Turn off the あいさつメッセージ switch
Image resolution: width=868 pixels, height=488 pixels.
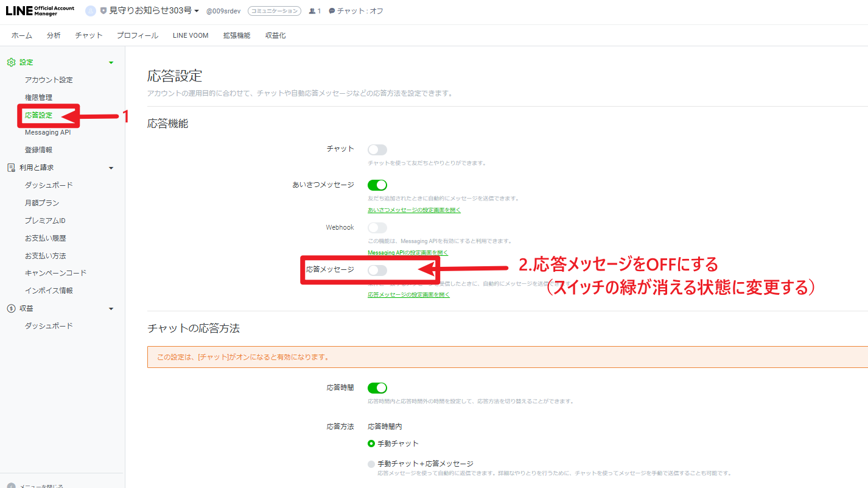pos(377,185)
